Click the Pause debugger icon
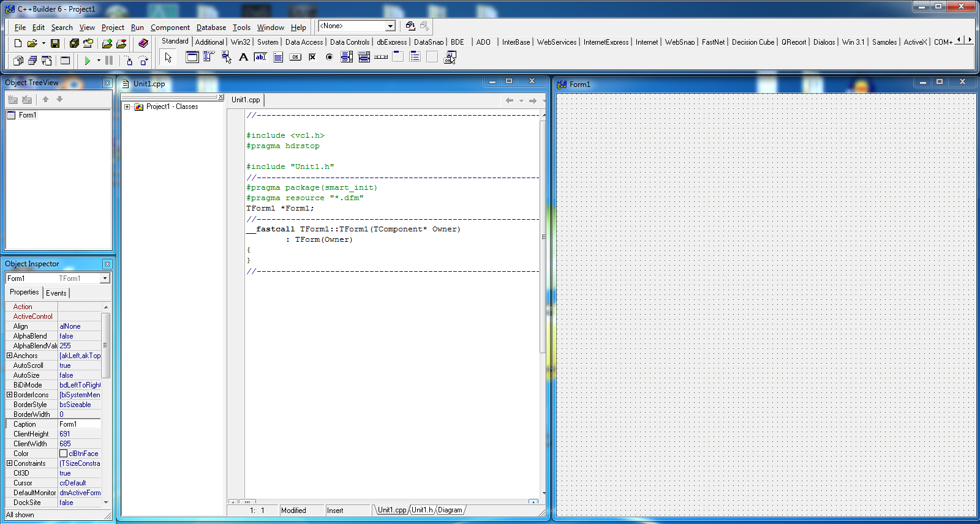 [109, 61]
